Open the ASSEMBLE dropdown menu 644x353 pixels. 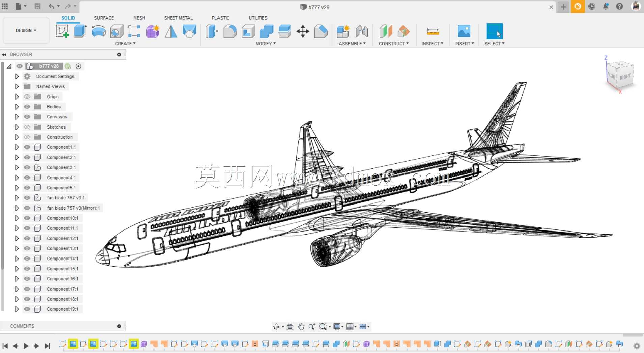click(352, 44)
